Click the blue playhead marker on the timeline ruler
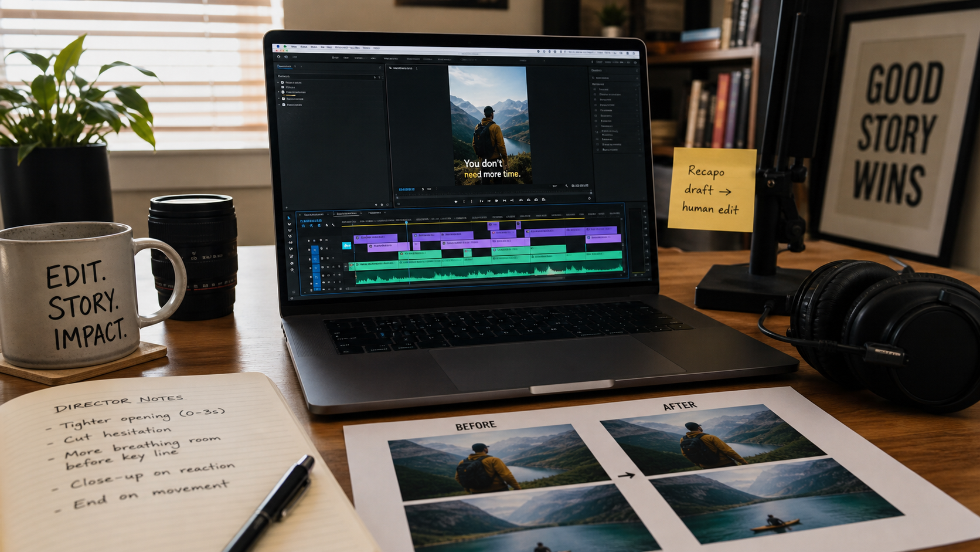The width and height of the screenshot is (980, 552). [x=406, y=222]
